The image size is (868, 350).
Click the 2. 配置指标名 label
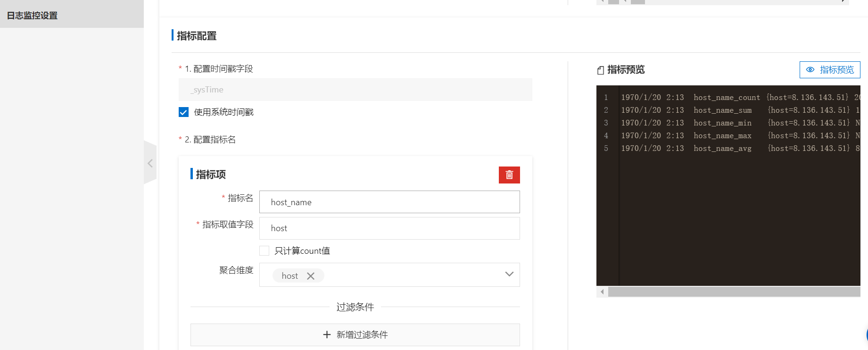click(x=210, y=140)
